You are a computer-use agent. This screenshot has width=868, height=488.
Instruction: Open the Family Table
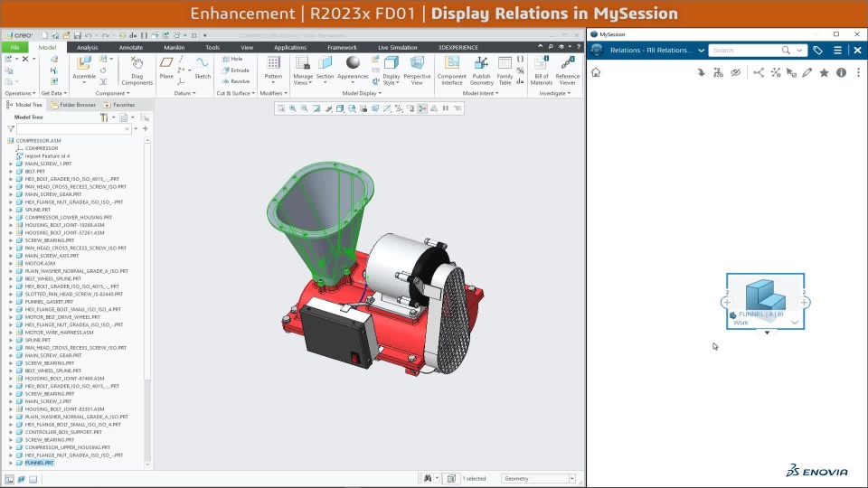tap(505, 70)
